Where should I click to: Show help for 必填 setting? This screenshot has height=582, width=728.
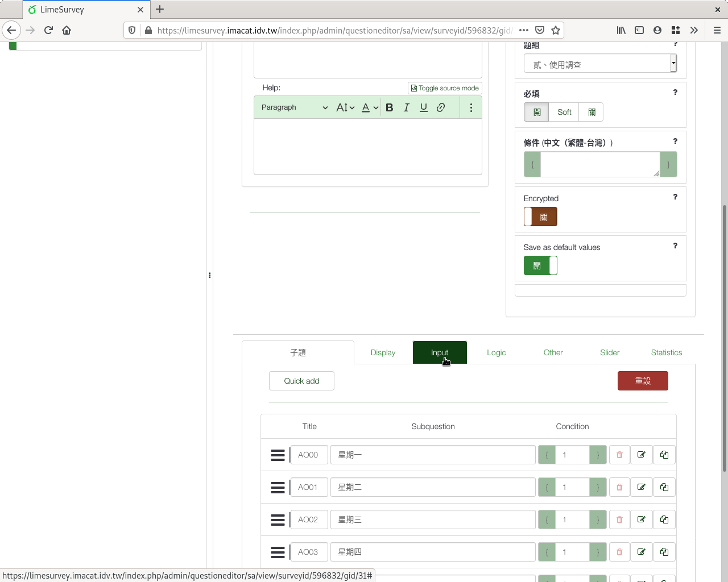point(675,92)
